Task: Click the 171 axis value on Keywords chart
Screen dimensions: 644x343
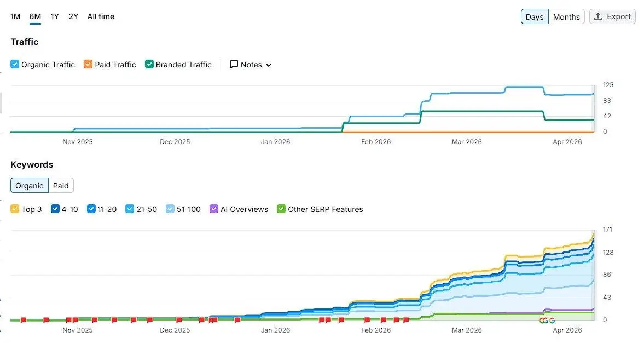Action: (607, 229)
